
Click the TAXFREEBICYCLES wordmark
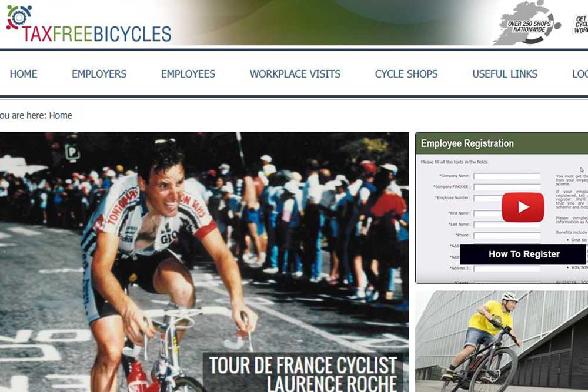tap(97, 34)
